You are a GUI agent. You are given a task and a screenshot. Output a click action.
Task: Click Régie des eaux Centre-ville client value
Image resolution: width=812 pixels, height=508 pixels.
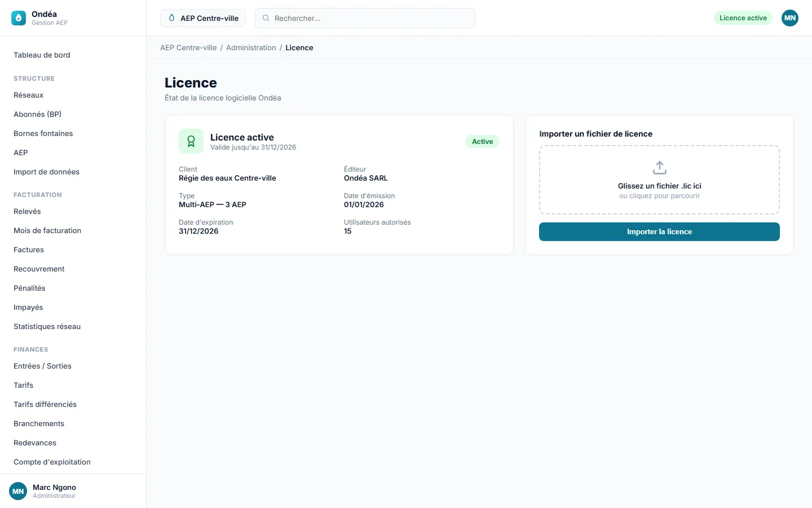coord(227,178)
